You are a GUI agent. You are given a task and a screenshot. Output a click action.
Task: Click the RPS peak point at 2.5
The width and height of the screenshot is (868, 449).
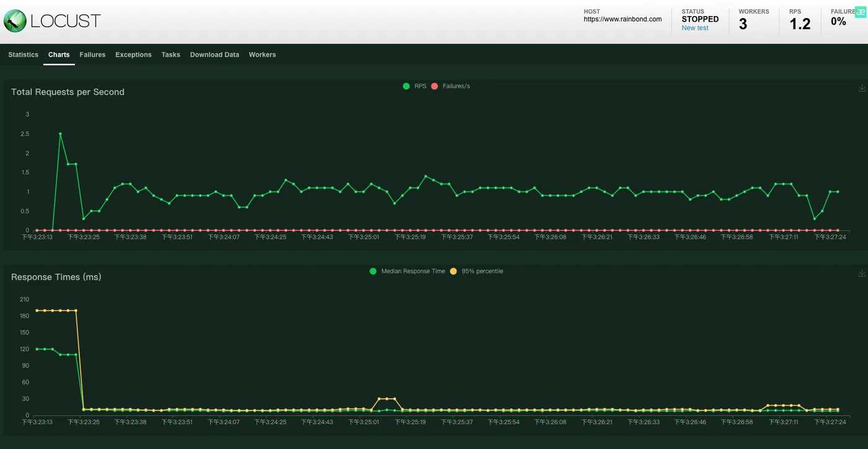[60, 133]
